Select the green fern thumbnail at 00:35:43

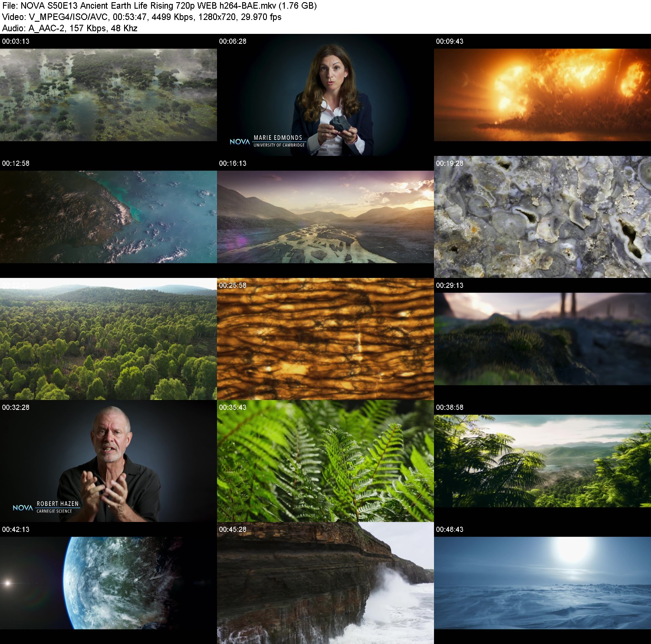pos(325,461)
